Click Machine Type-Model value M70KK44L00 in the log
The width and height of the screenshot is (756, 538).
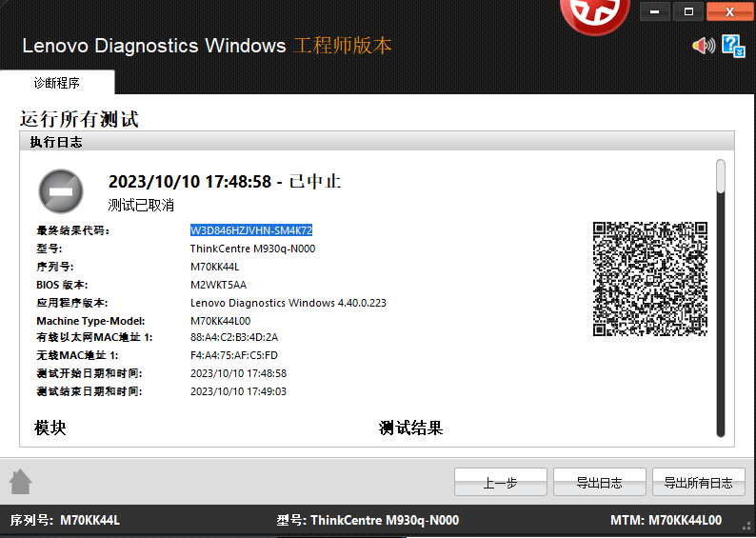tap(220, 321)
